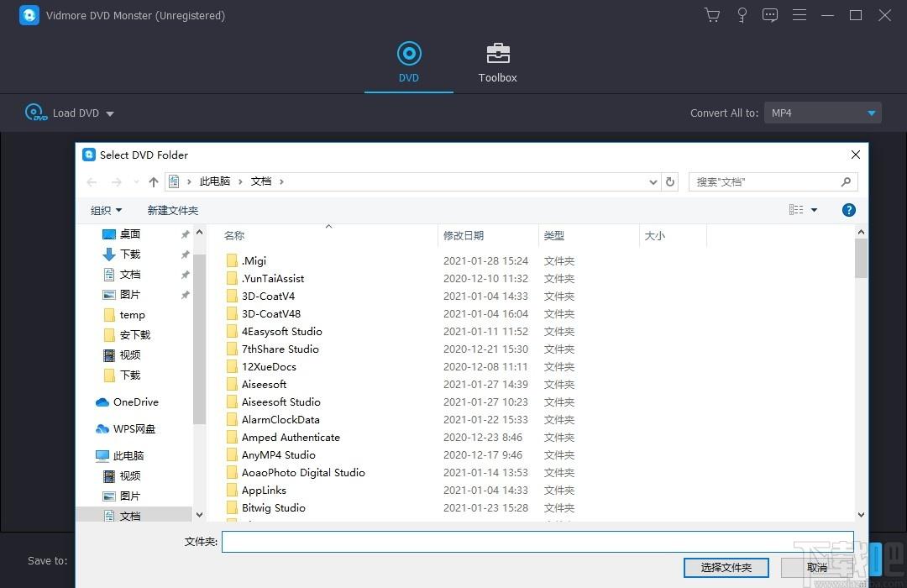Refresh the folder listing
Image resolution: width=907 pixels, height=588 pixels.
(670, 181)
